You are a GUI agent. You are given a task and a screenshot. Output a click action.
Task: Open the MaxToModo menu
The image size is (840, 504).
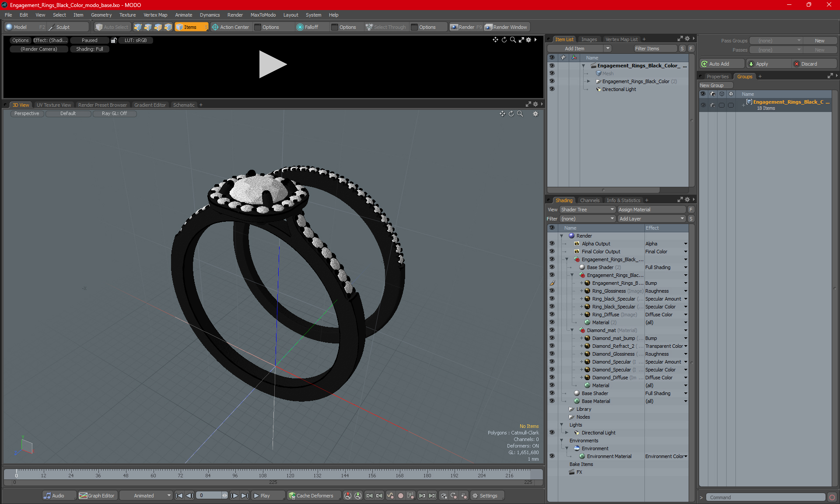pyautogui.click(x=263, y=15)
